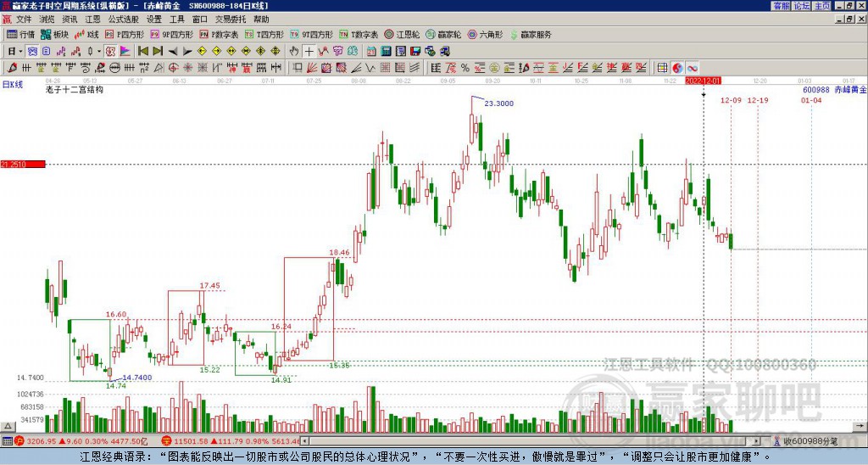Expand the 日 period dropdown
The image size is (868, 465).
(x=22, y=51)
